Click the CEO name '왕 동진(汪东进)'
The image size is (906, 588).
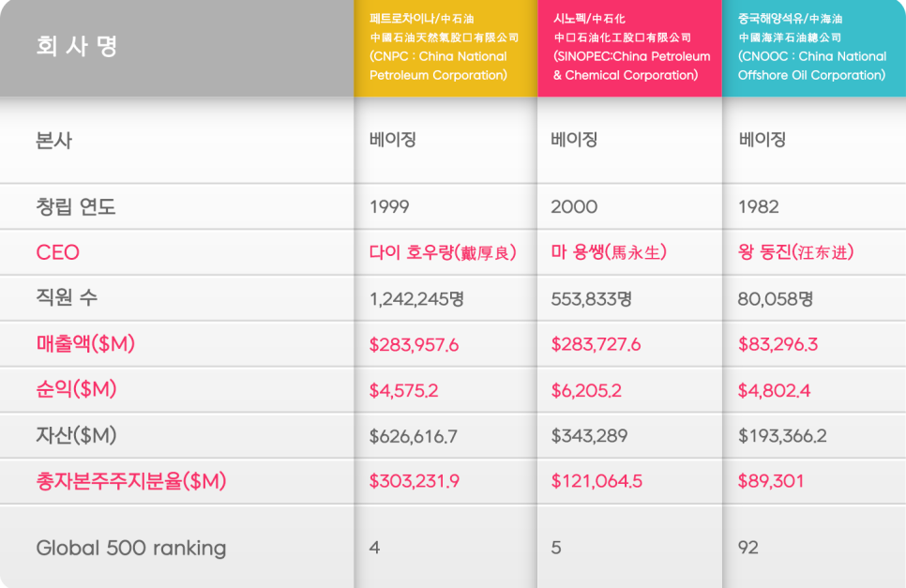point(796,252)
